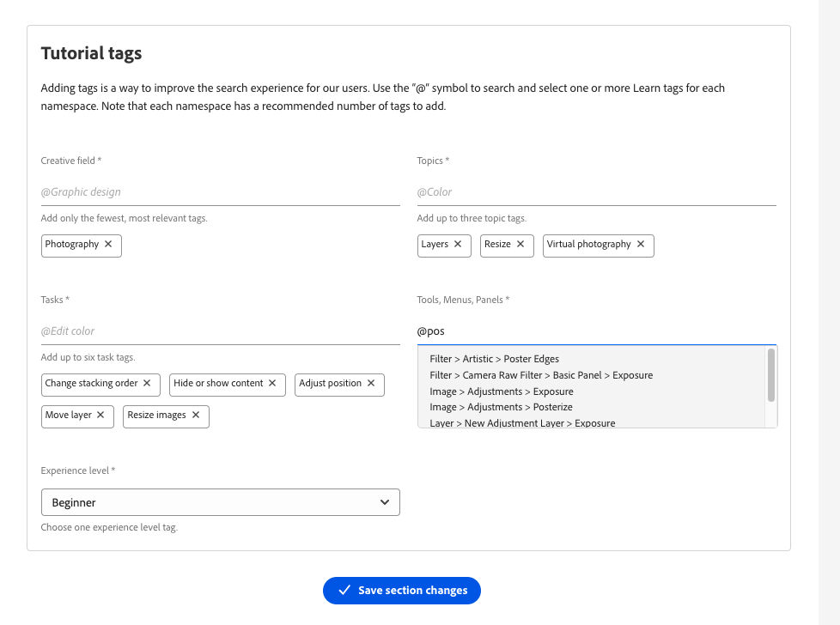Remove the Adjust position tag

(371, 384)
